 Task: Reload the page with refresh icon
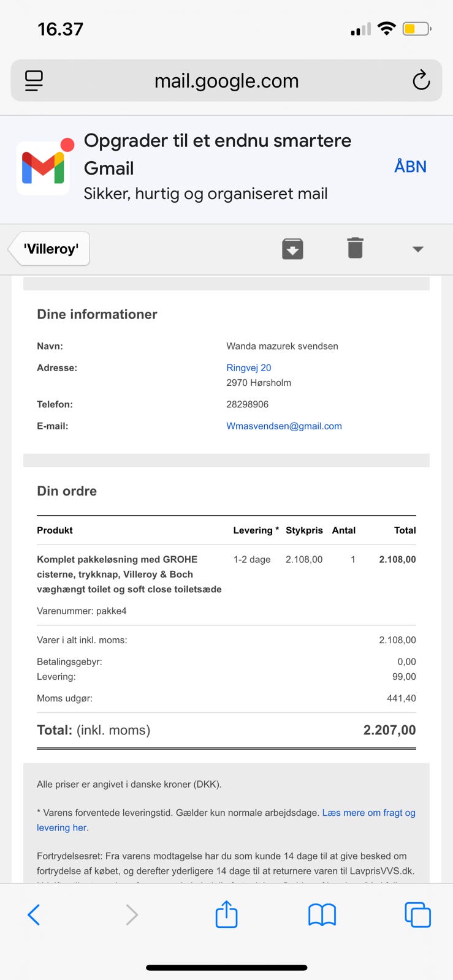[421, 80]
